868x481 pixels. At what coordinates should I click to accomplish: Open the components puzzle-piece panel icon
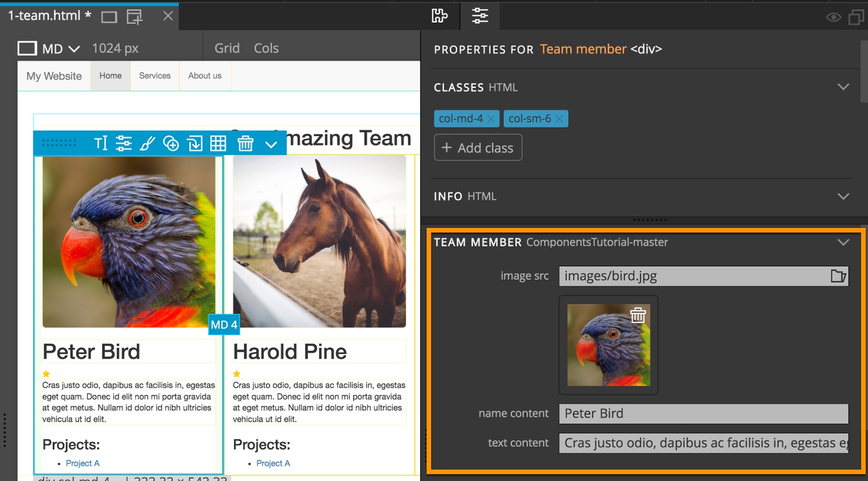tap(439, 16)
